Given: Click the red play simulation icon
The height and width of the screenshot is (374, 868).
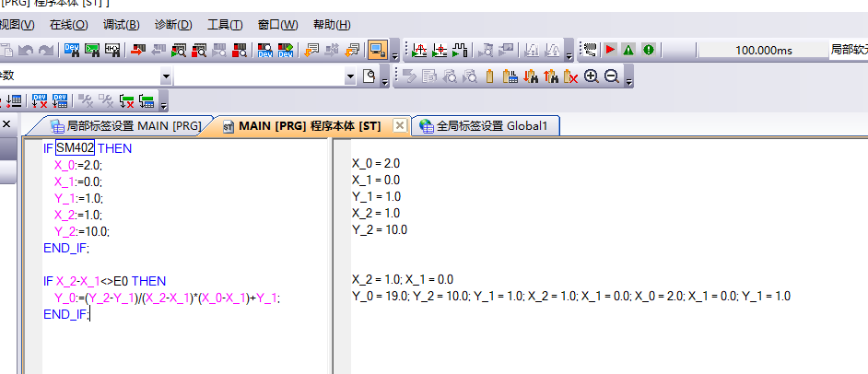Looking at the screenshot, I should point(610,50).
